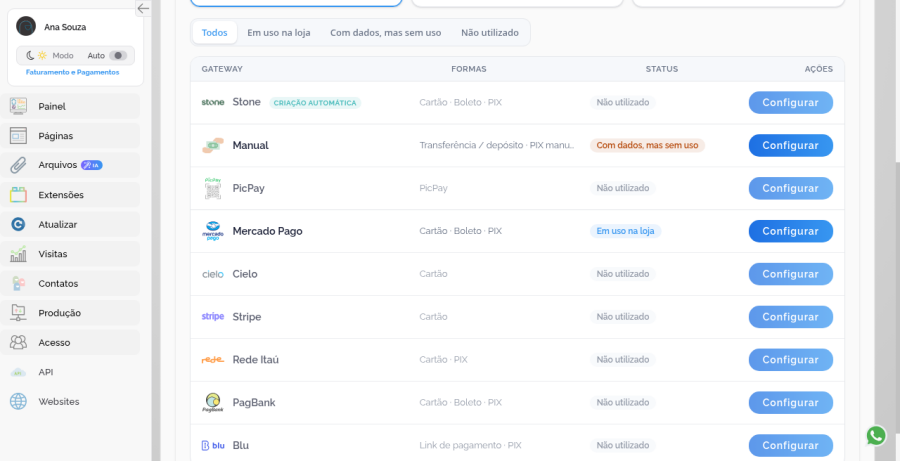Click the FORMAS column header
The height and width of the screenshot is (461, 900).
coord(469,69)
